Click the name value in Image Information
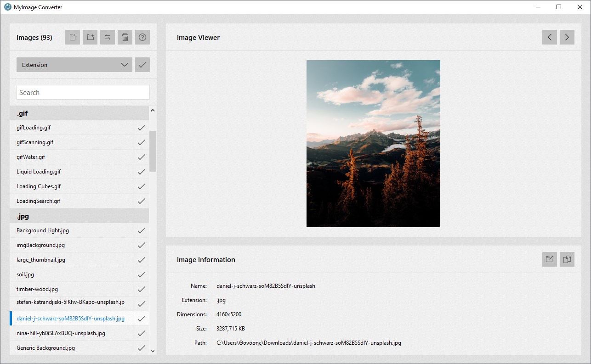 (x=266, y=286)
